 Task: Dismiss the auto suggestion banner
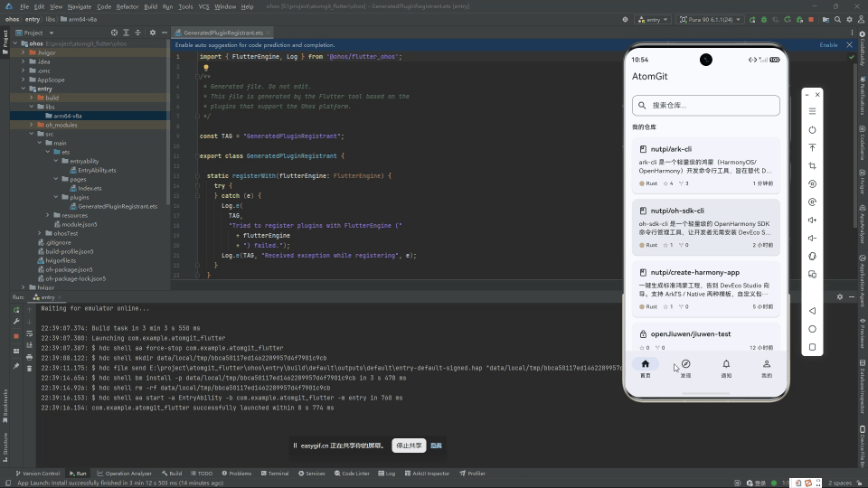coord(850,45)
